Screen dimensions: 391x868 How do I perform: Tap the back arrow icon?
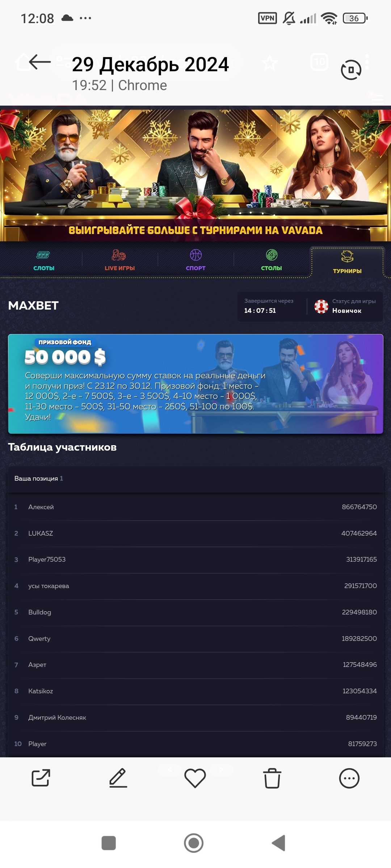pyautogui.click(x=40, y=62)
